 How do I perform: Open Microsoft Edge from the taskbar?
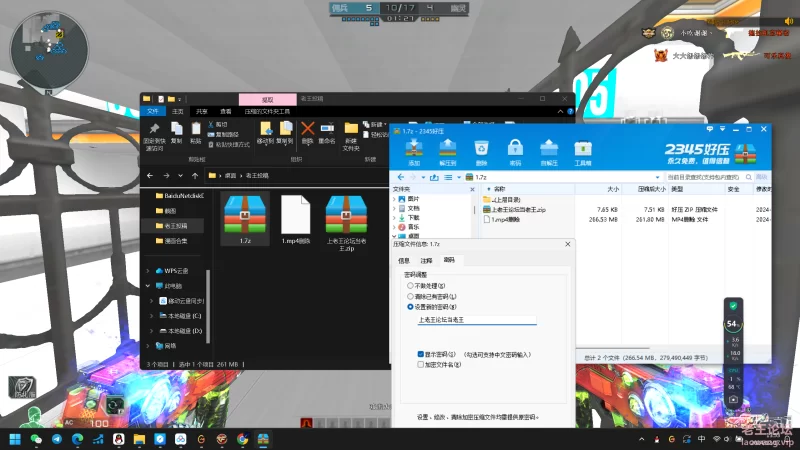pyautogui.click(x=78, y=439)
